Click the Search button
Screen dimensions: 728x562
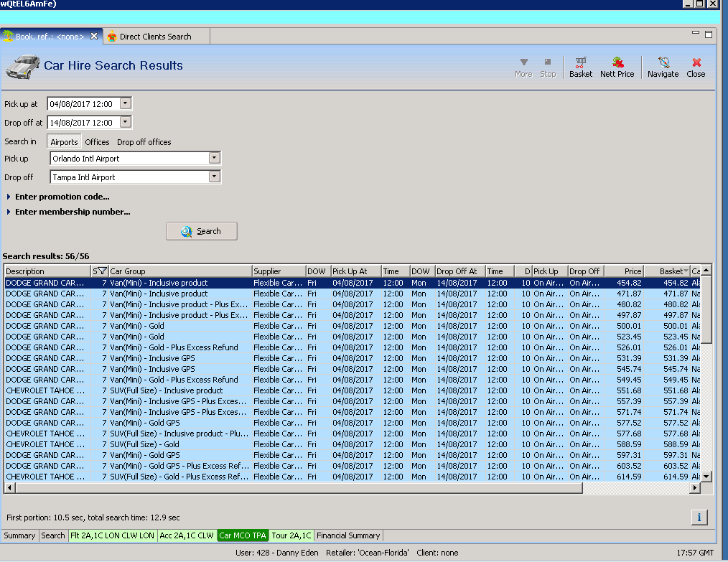click(x=201, y=231)
